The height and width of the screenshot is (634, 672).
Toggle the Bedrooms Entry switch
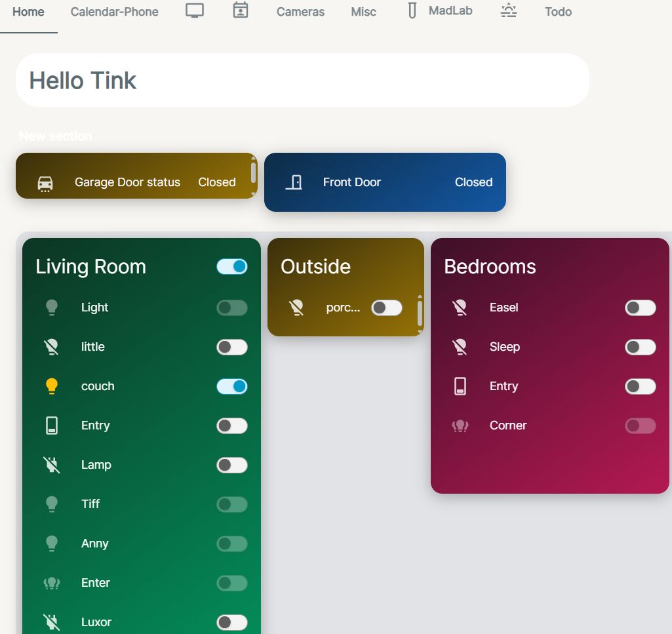(x=641, y=386)
